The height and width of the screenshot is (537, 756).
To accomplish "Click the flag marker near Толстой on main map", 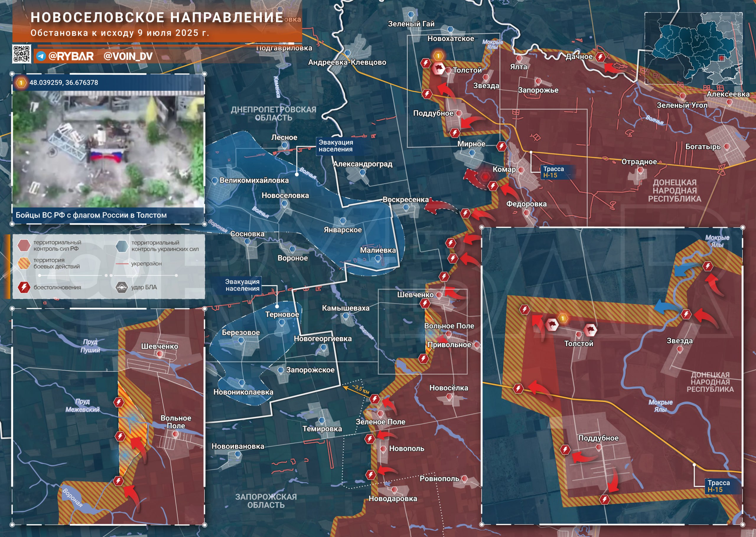I will click(439, 68).
